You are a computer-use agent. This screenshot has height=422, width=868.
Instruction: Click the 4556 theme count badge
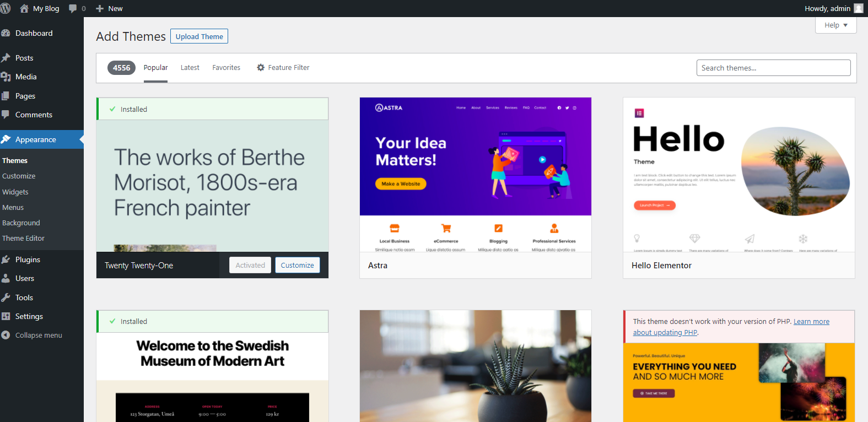(x=121, y=68)
